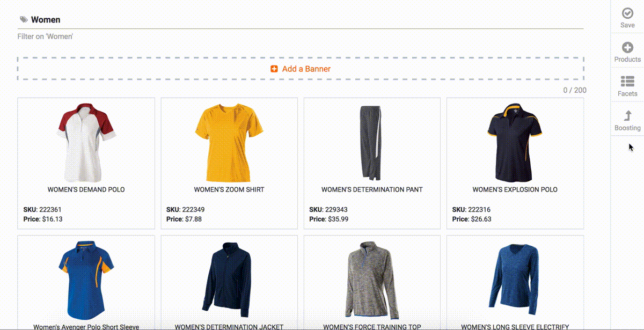This screenshot has width=644, height=330.
Task: Select the Women's Avenger Polo image
Action: pyautogui.click(x=86, y=279)
